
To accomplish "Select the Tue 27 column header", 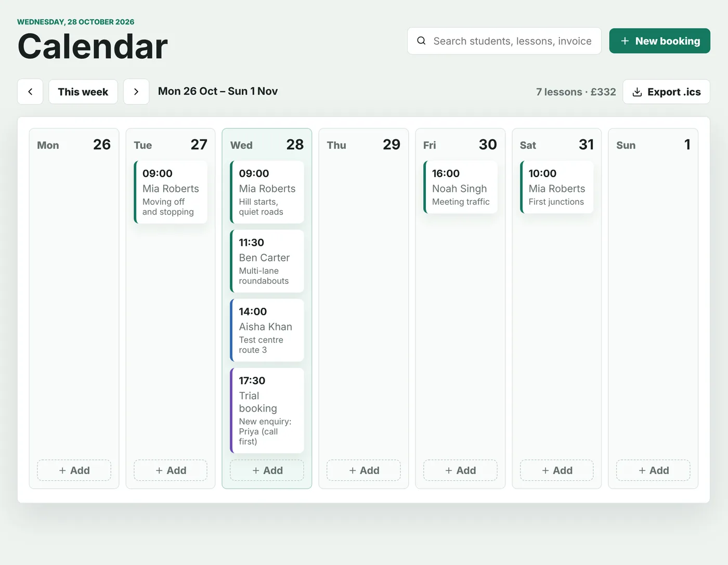I will [x=171, y=145].
